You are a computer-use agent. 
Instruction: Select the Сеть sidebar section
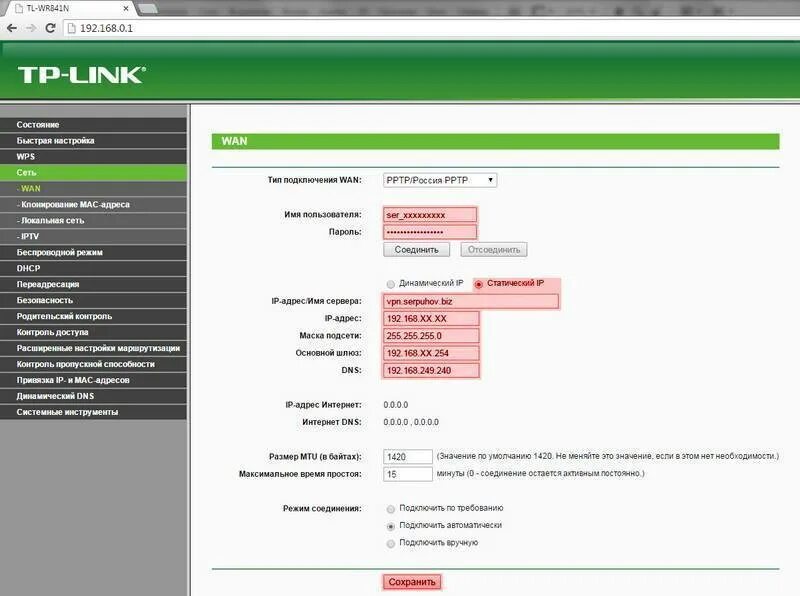coord(93,172)
